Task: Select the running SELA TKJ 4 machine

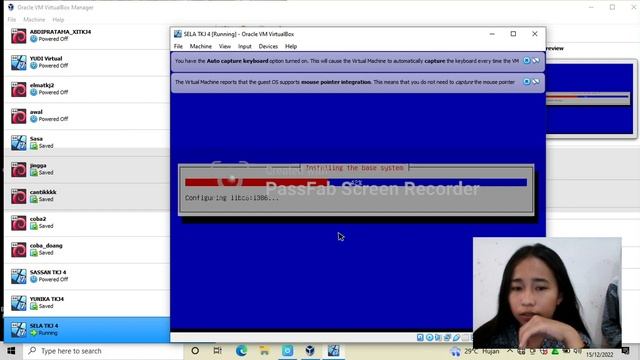Action: click(x=87, y=330)
